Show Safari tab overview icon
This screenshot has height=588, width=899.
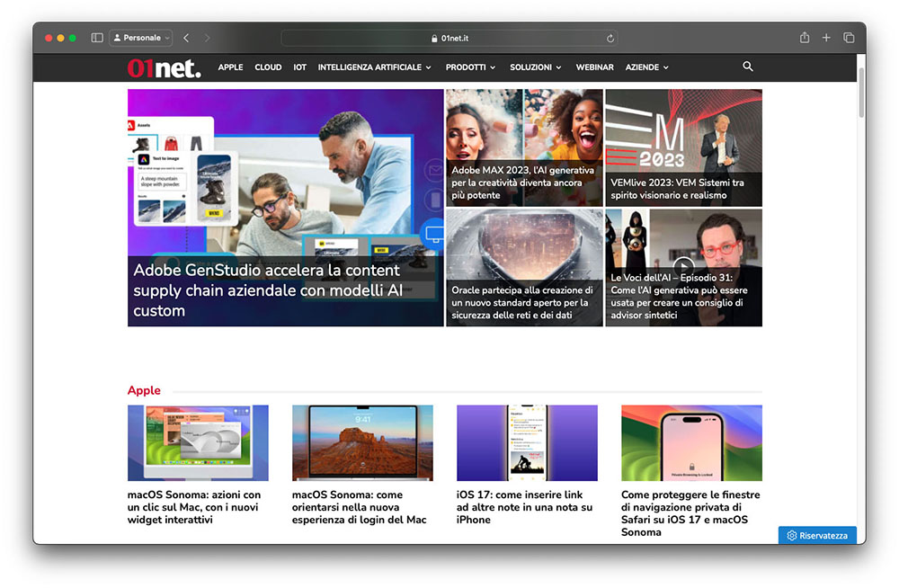(849, 38)
